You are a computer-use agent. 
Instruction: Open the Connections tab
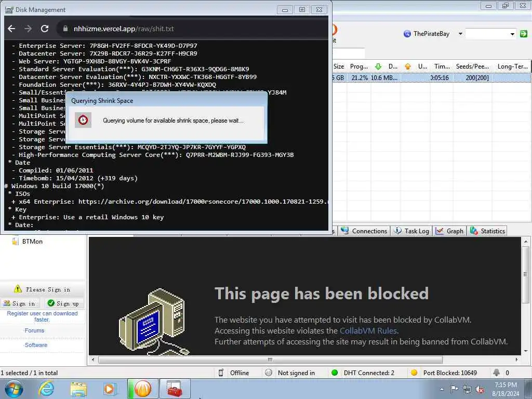[364, 231]
